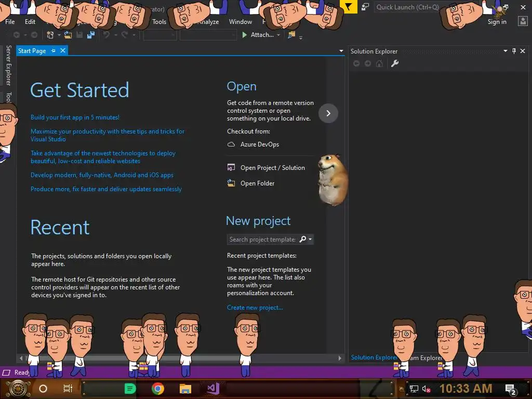Viewport: 532px width, 399px height.
Task: Click the search magnifier in project templates box
Action: (303, 239)
